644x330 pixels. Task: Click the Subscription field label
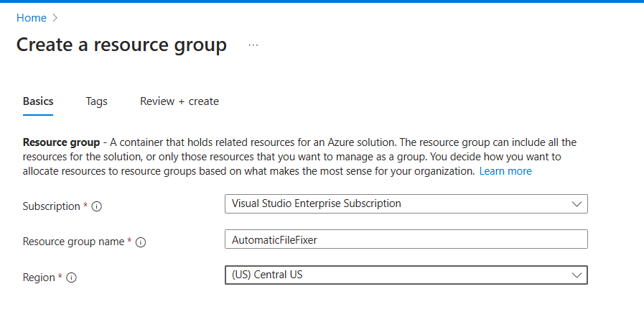pyautogui.click(x=51, y=206)
